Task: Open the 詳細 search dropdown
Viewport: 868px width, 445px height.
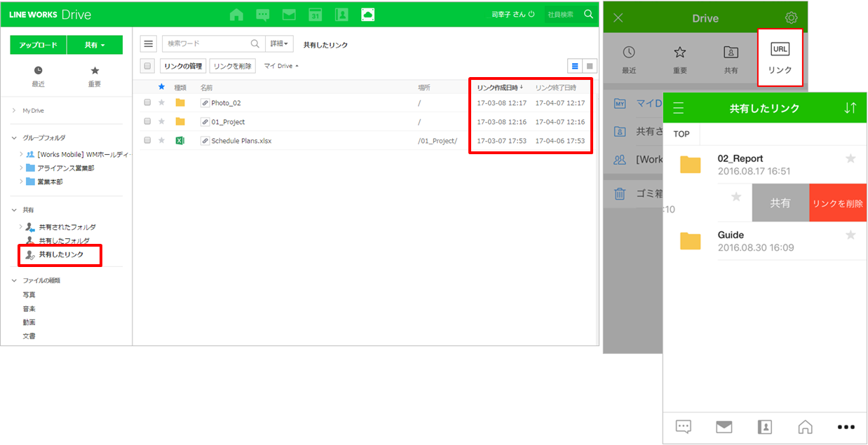Action: 278,44
